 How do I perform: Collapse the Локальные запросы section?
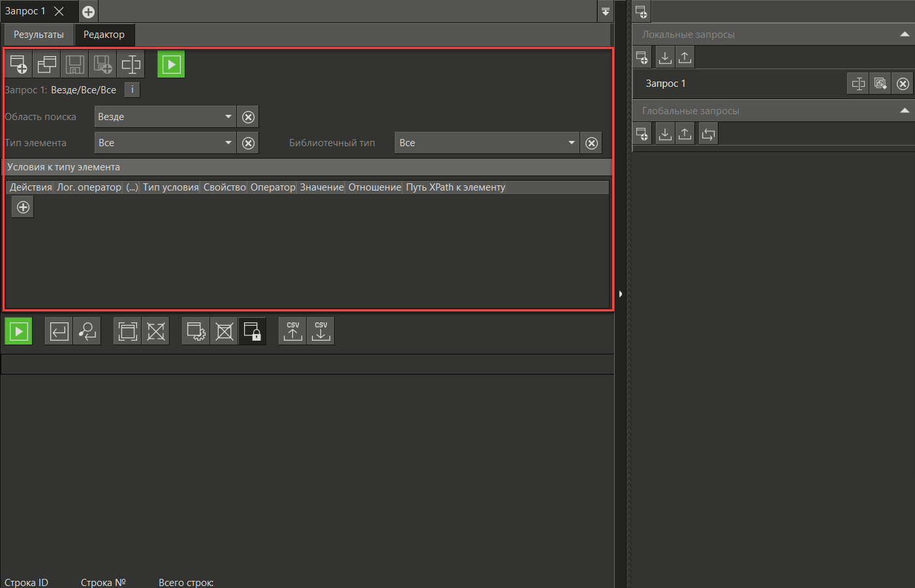click(x=904, y=35)
